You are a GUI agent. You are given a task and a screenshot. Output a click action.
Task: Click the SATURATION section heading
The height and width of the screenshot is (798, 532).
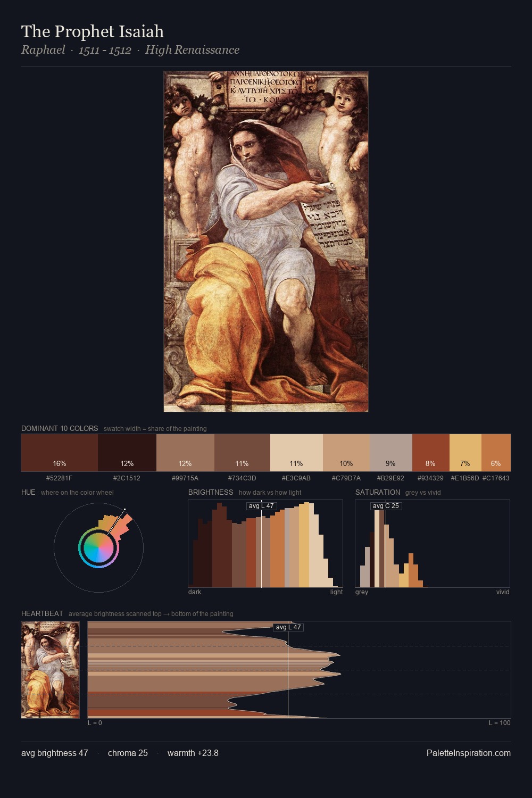point(378,492)
